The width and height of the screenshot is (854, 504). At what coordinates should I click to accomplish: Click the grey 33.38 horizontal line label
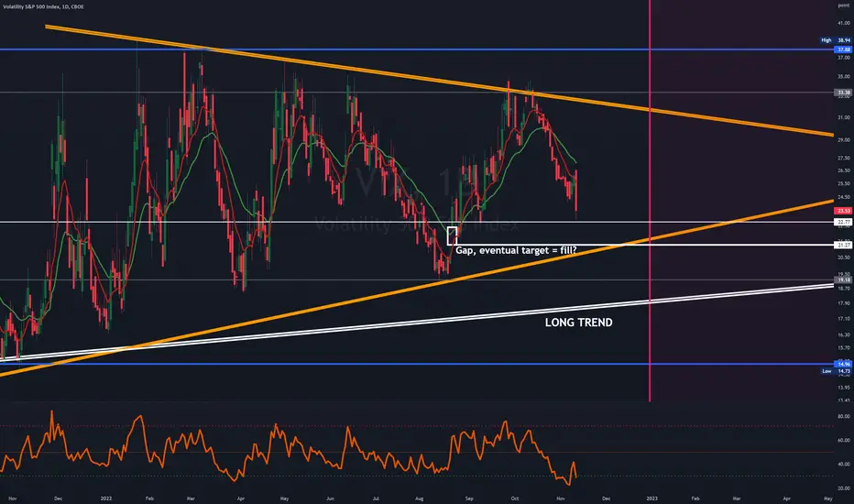click(843, 93)
